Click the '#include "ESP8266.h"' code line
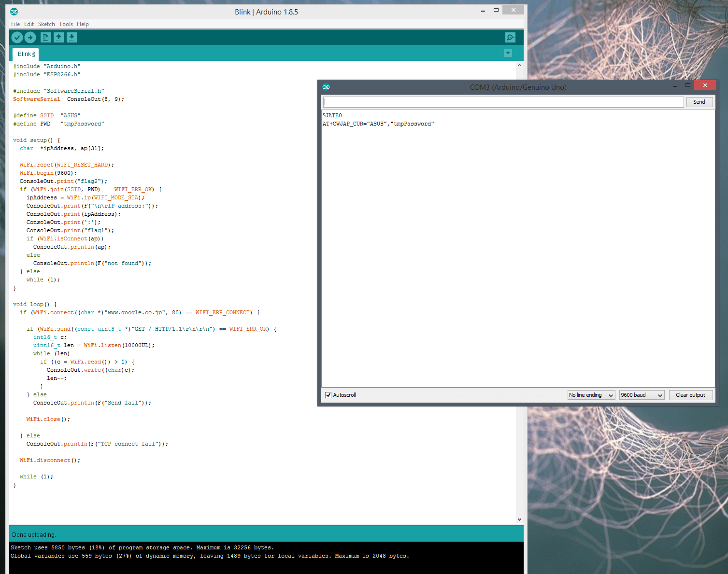Viewport: 728px width, 574px height. tap(47, 74)
